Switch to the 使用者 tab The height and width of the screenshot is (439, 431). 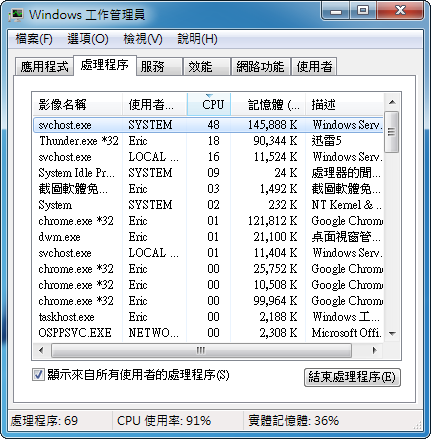314,67
